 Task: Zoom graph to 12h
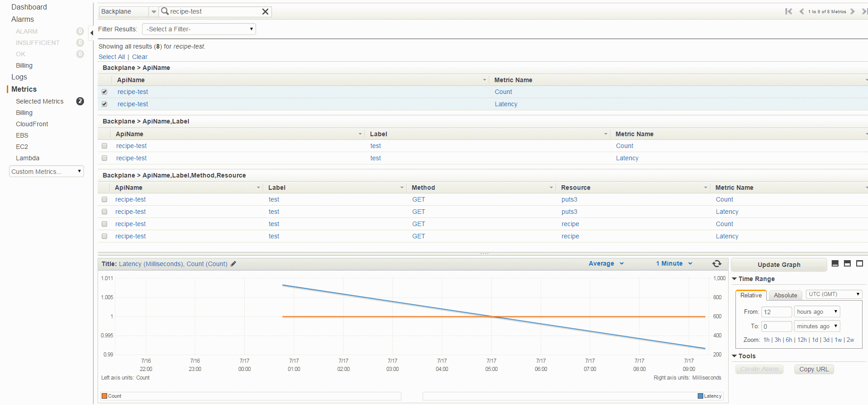802,340
